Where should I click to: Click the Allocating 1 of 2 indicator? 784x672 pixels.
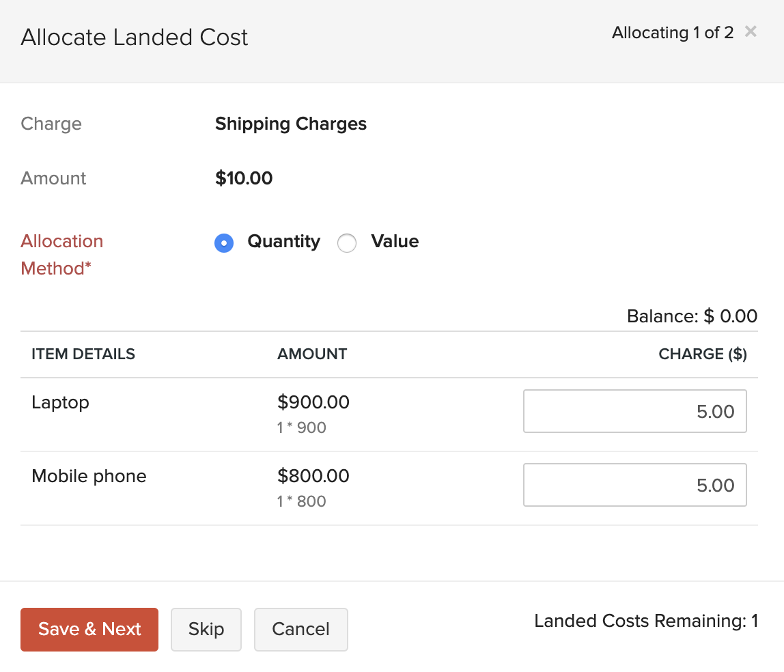click(x=673, y=32)
